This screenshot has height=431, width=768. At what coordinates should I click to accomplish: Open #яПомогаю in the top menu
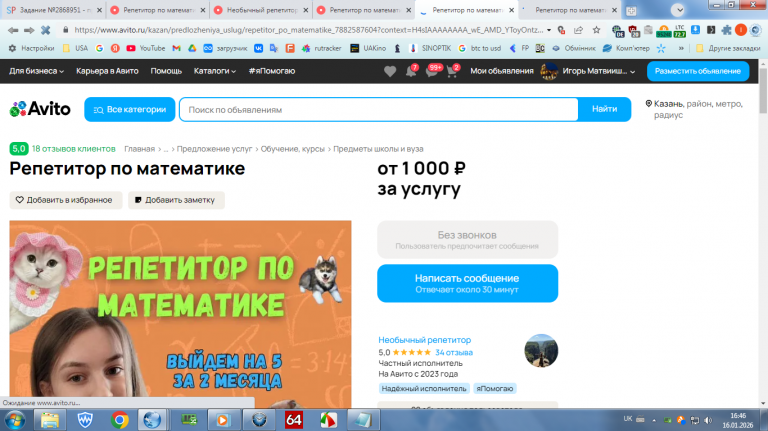272,71
